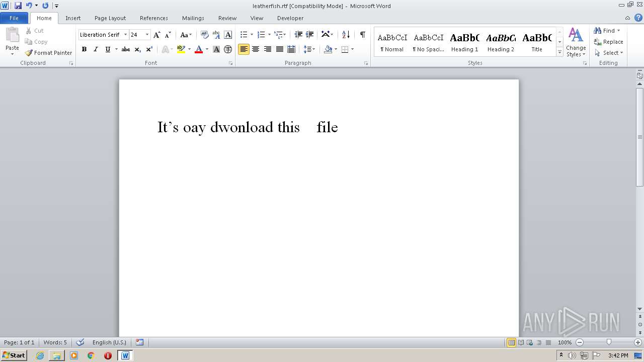
Task: Click the Character Border icon
Action: point(228,35)
